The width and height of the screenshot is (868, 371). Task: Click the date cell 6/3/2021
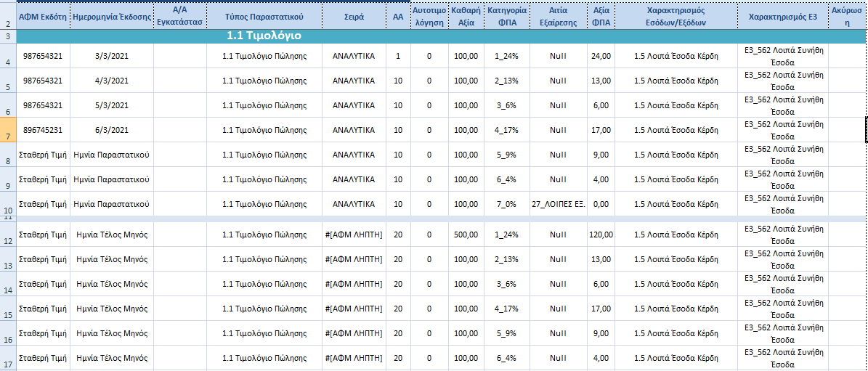tap(112, 130)
